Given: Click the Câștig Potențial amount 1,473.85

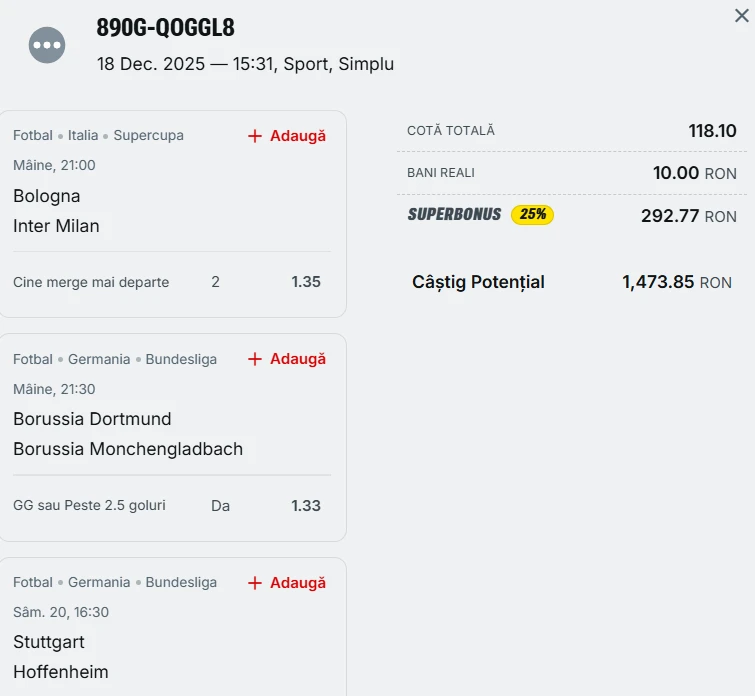Looking at the screenshot, I should click(657, 282).
